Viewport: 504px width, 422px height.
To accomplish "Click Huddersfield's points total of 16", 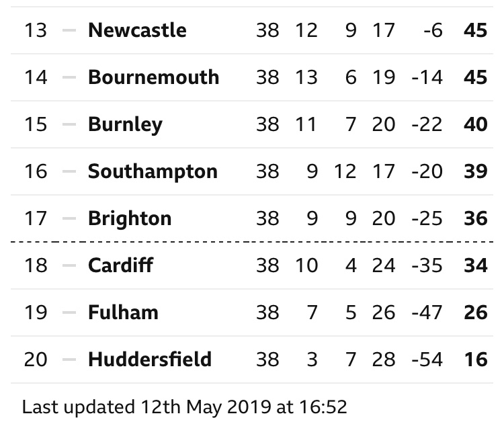I will [476, 360].
